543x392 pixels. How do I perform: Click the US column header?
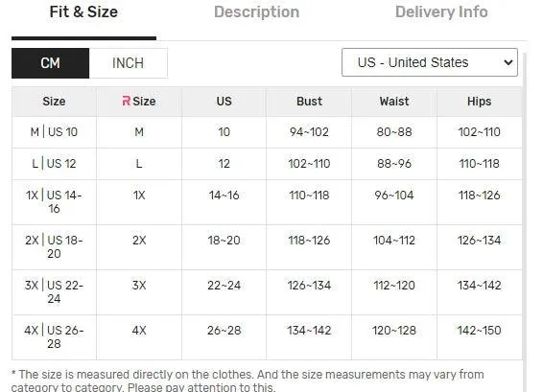pyautogui.click(x=224, y=102)
